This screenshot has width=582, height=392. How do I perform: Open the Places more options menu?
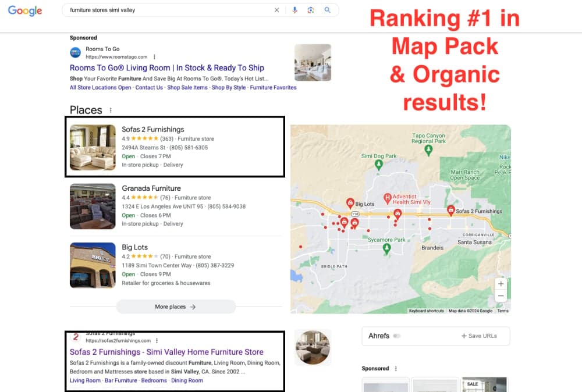pos(111,111)
